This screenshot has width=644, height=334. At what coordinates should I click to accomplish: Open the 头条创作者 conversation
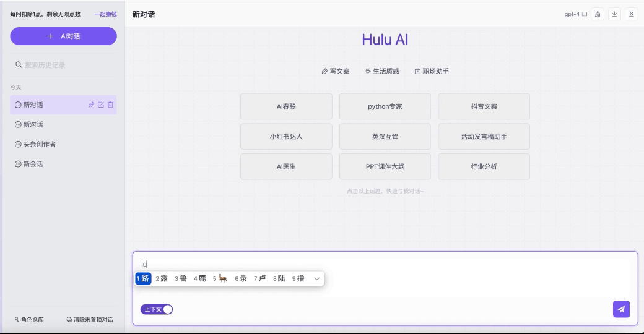click(x=63, y=144)
